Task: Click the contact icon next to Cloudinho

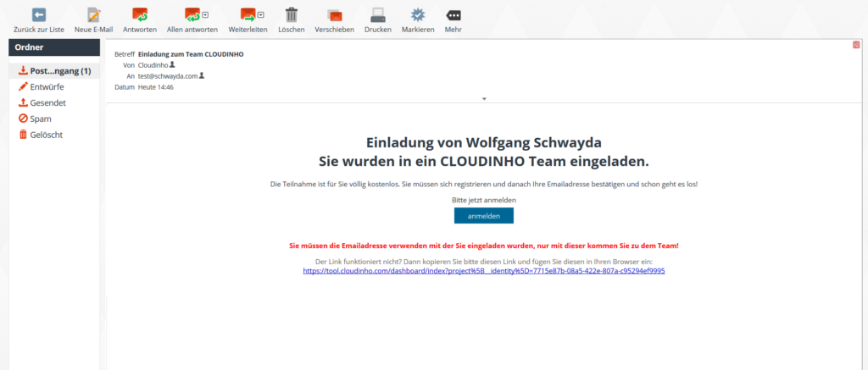Action: [x=172, y=64]
